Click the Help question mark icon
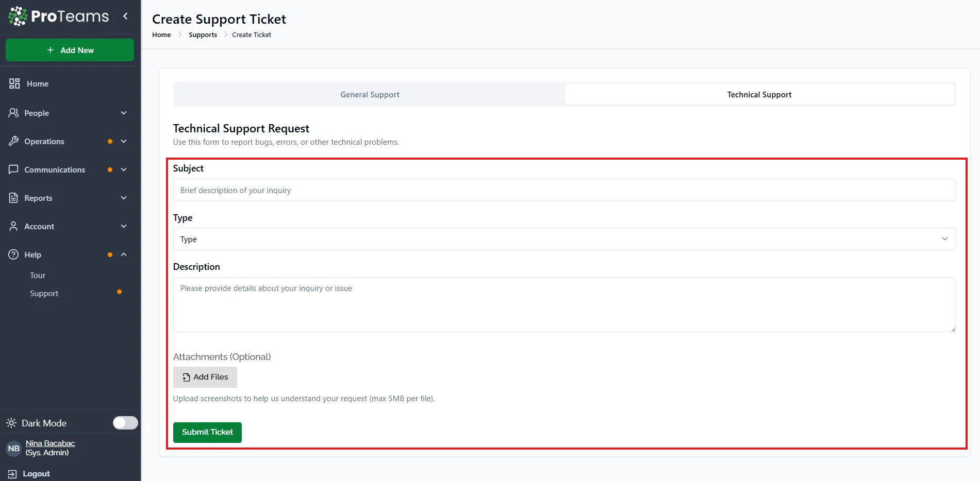The width and height of the screenshot is (980, 481). click(x=14, y=254)
